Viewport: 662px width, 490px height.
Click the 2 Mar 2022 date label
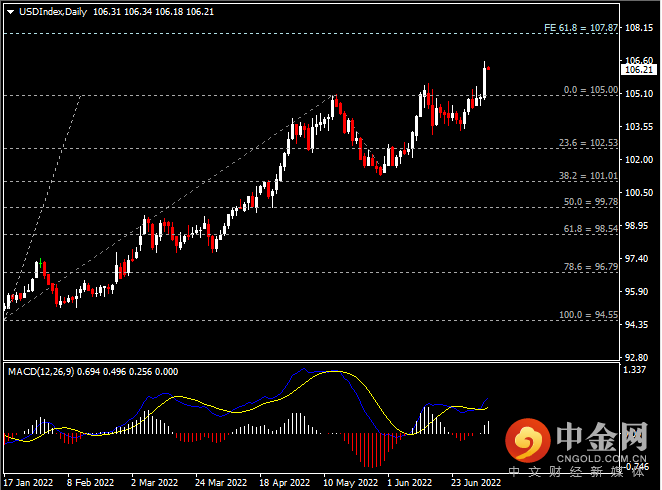(x=155, y=482)
